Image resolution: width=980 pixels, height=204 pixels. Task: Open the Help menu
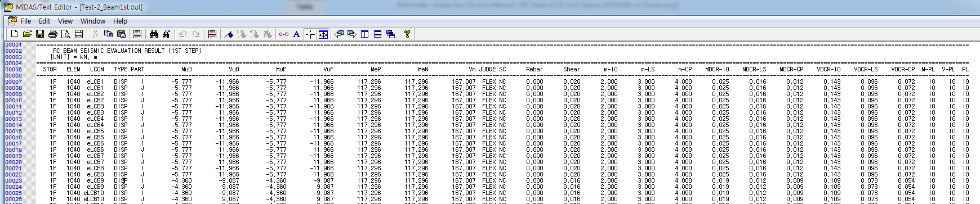pyautogui.click(x=120, y=21)
